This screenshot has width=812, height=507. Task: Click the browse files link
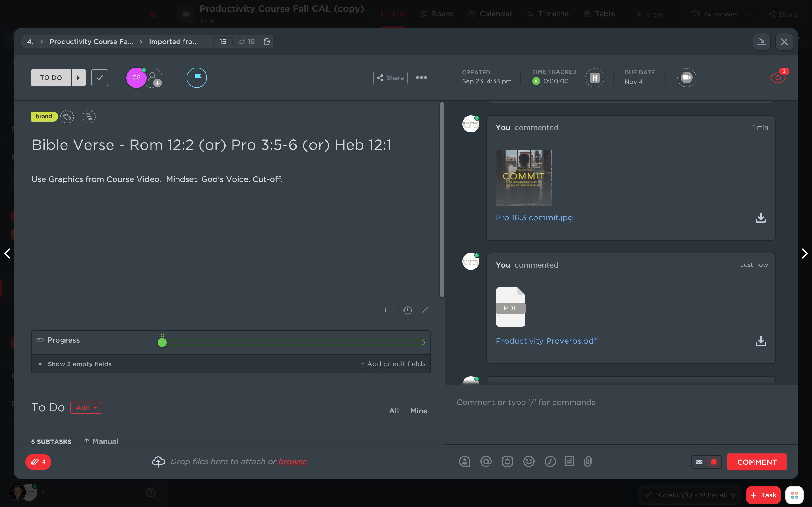292,461
